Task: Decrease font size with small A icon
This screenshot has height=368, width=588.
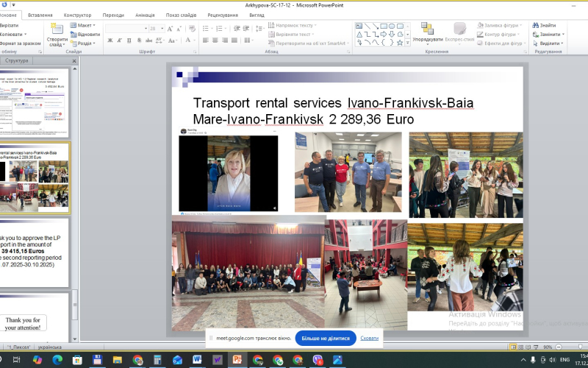Action: [179, 29]
